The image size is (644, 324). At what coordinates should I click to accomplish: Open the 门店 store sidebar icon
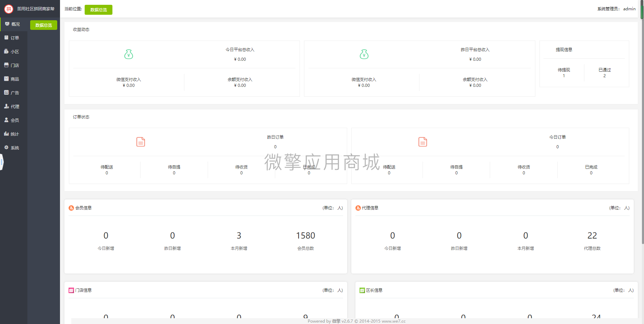(x=6, y=65)
